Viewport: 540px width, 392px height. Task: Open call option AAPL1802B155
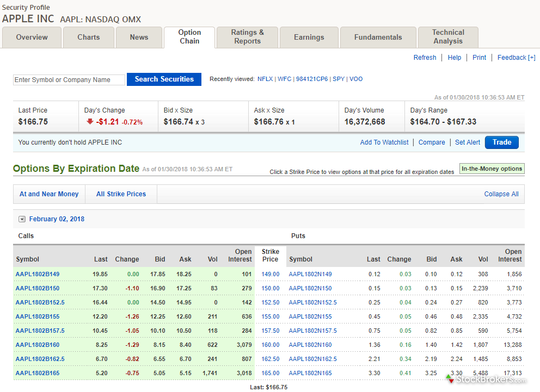click(x=37, y=316)
